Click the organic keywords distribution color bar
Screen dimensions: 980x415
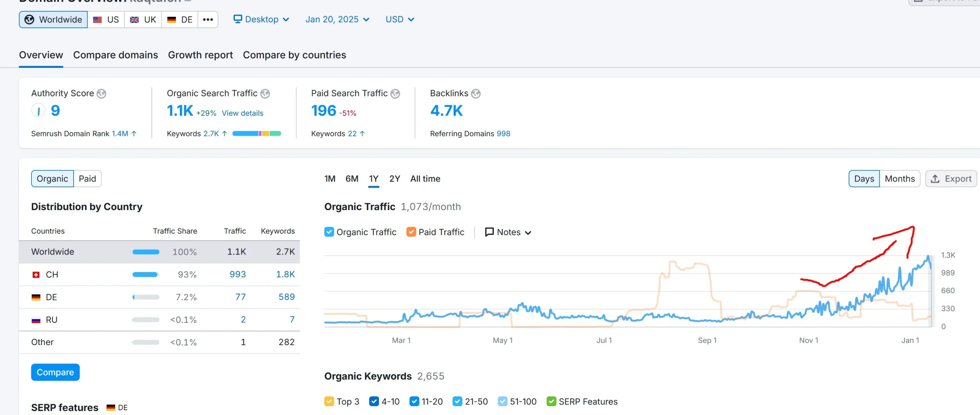[x=256, y=134]
